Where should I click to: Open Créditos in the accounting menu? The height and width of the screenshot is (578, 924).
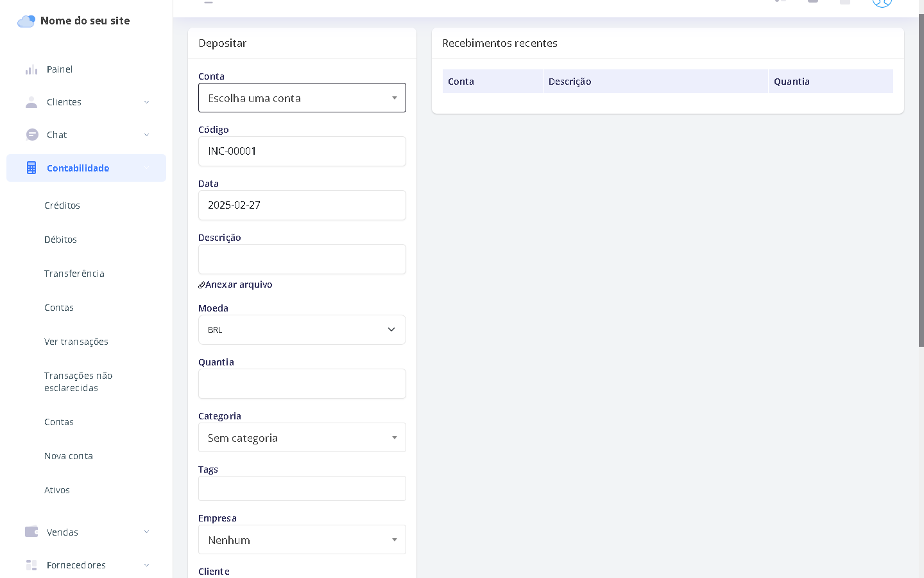[x=62, y=206]
